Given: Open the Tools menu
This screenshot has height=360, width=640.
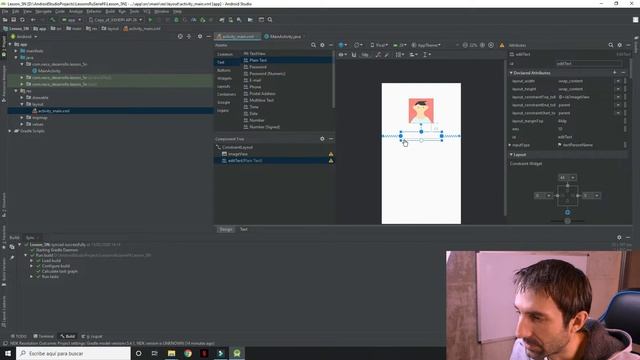Looking at the screenshot, I should (134, 11).
